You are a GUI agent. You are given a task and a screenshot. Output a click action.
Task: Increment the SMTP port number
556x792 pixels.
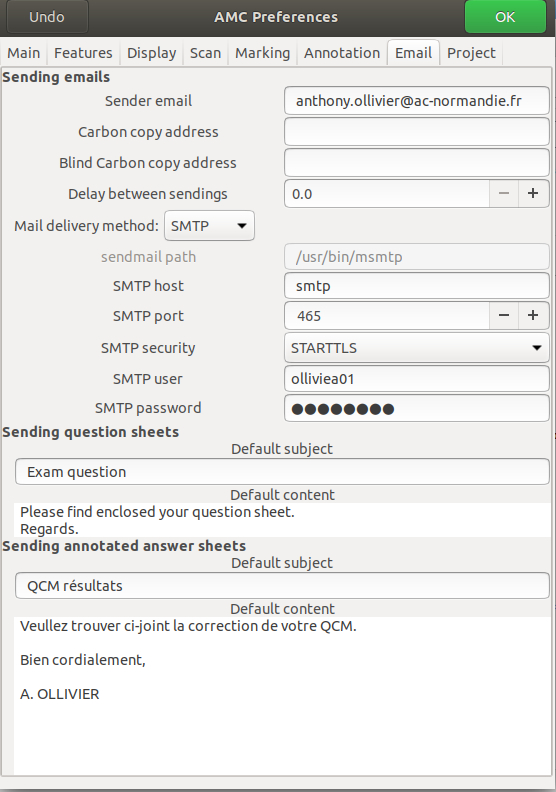(x=533, y=316)
